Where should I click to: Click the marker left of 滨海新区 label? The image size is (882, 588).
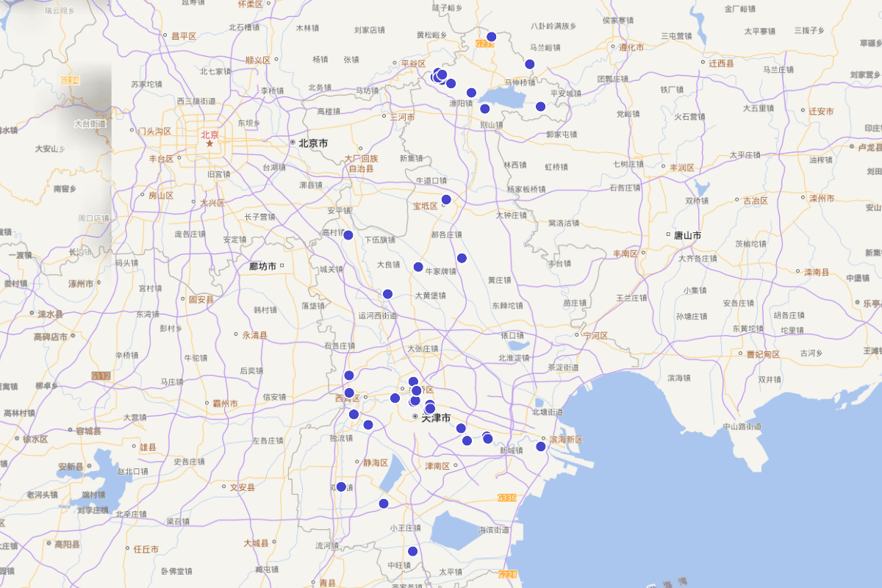tap(541, 446)
